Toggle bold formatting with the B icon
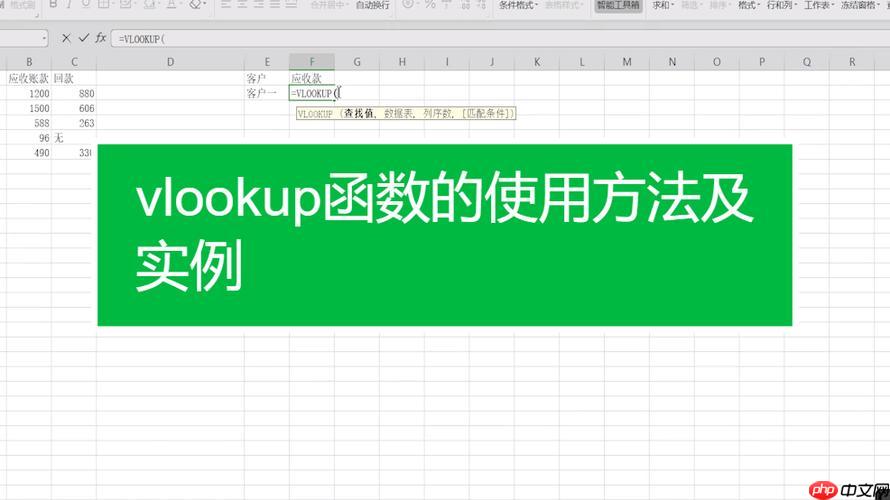 53,5
